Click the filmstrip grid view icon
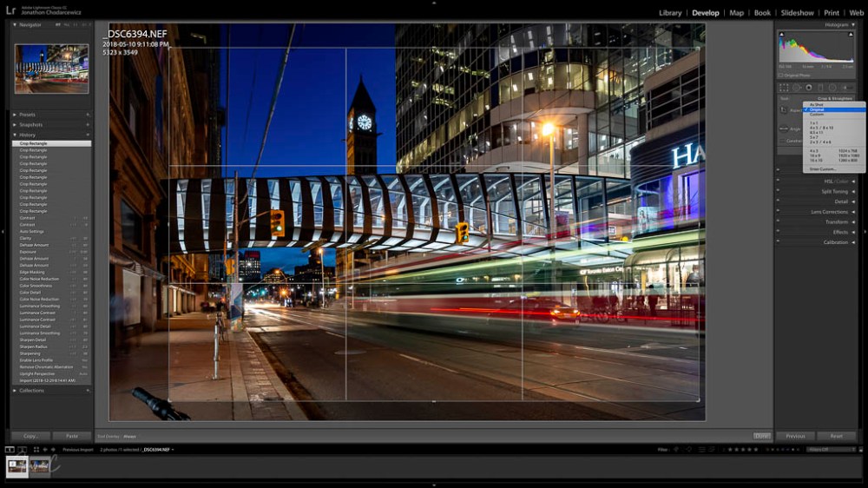 36,450
